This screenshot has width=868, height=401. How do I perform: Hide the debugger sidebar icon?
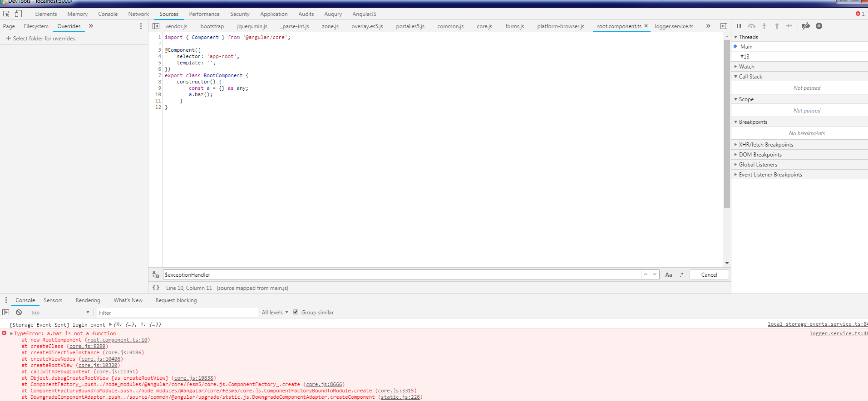coord(724,26)
